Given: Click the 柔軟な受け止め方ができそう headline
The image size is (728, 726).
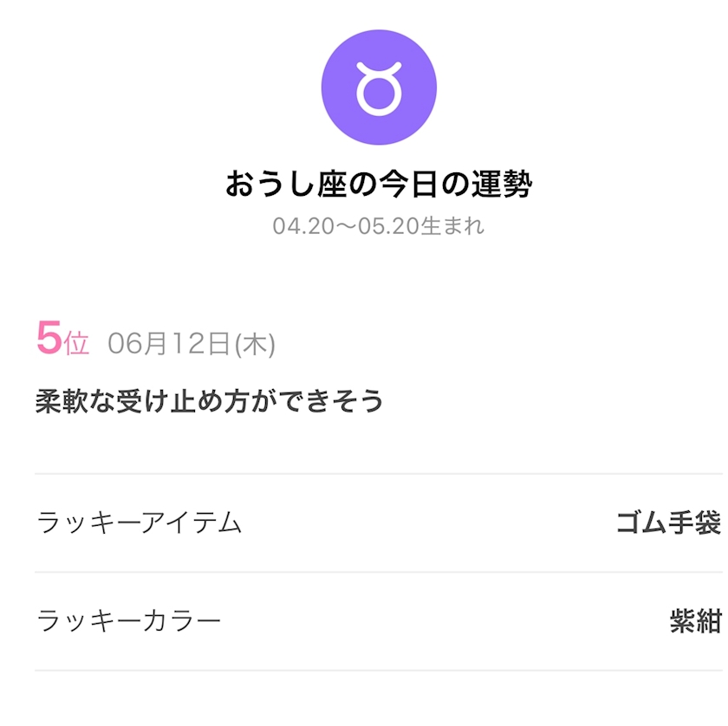Looking at the screenshot, I should [210, 402].
